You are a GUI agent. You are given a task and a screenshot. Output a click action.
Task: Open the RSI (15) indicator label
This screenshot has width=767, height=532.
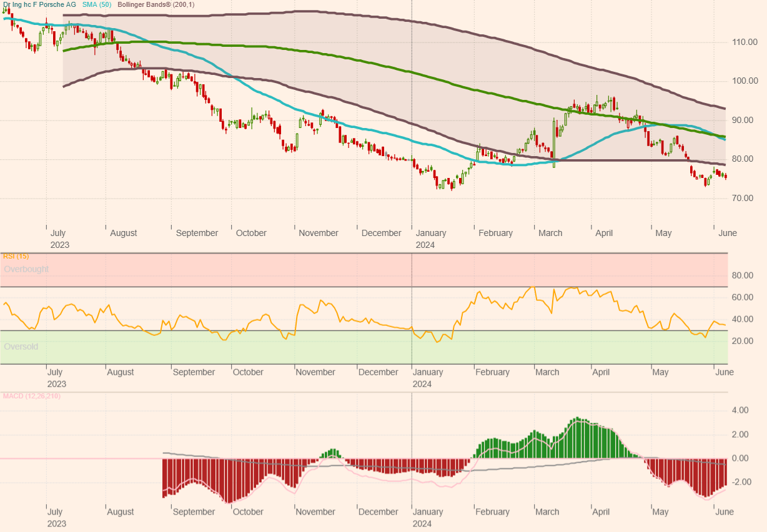[16, 256]
